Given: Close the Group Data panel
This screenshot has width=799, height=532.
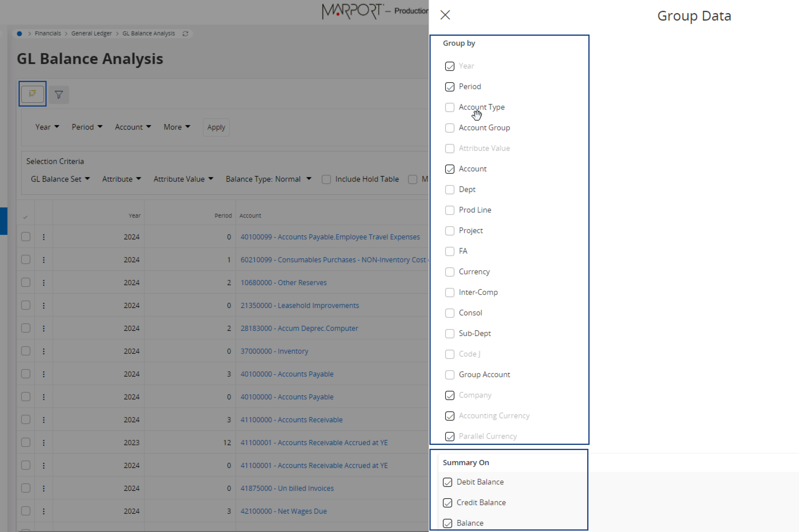Looking at the screenshot, I should coord(445,15).
